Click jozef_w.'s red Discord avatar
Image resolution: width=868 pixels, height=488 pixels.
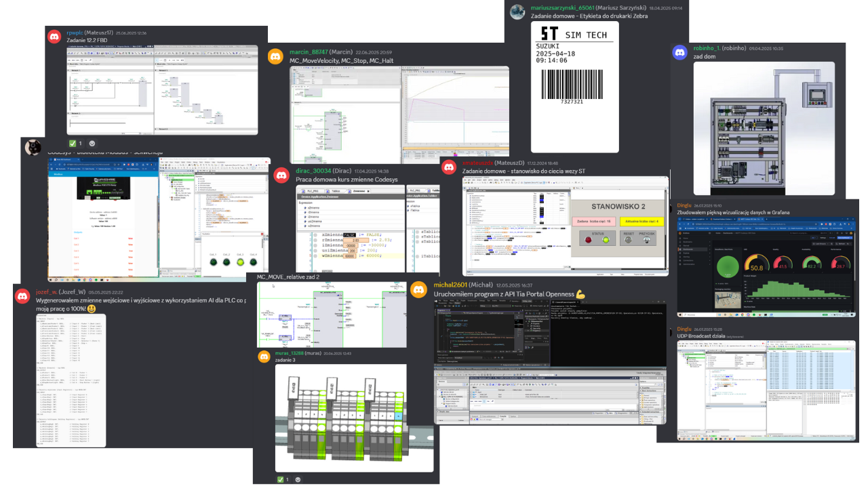[x=22, y=296]
